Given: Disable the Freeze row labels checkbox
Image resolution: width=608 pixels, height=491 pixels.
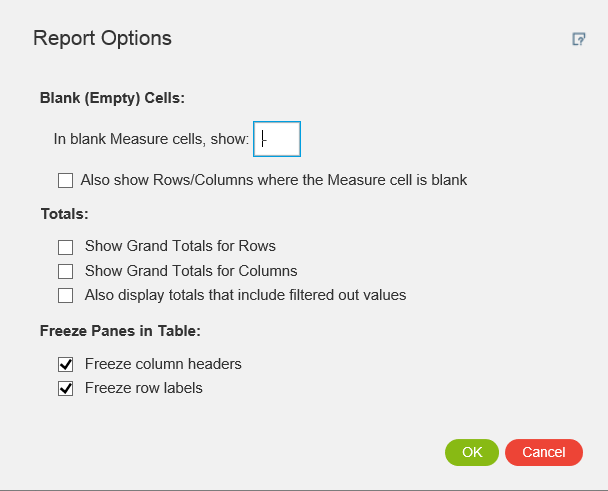Looking at the screenshot, I should 66,388.
